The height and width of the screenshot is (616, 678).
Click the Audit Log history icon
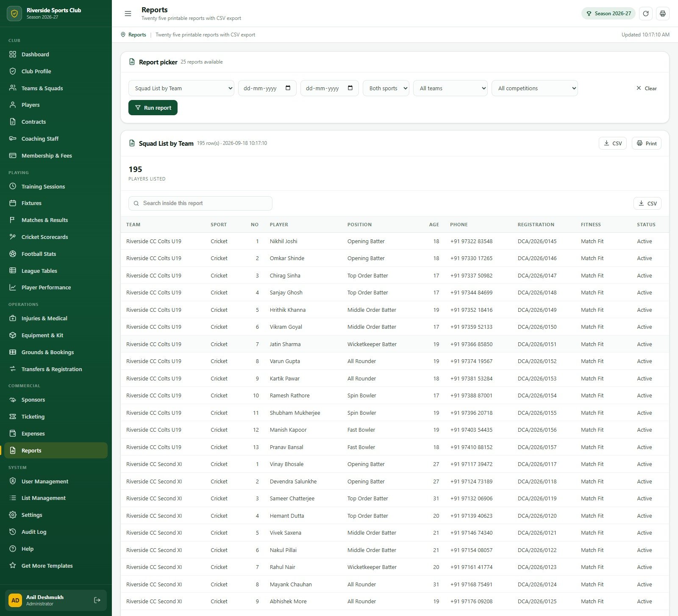[x=13, y=532]
